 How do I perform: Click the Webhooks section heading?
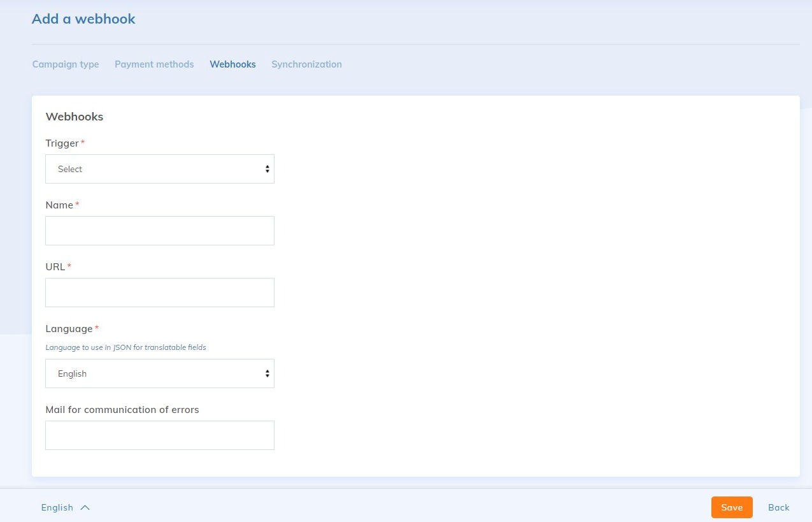(75, 117)
